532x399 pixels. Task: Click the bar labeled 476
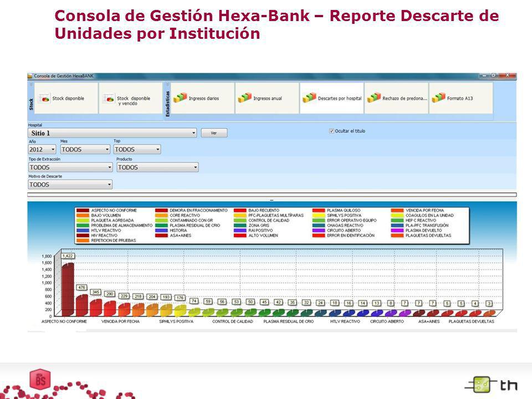pos(82,305)
